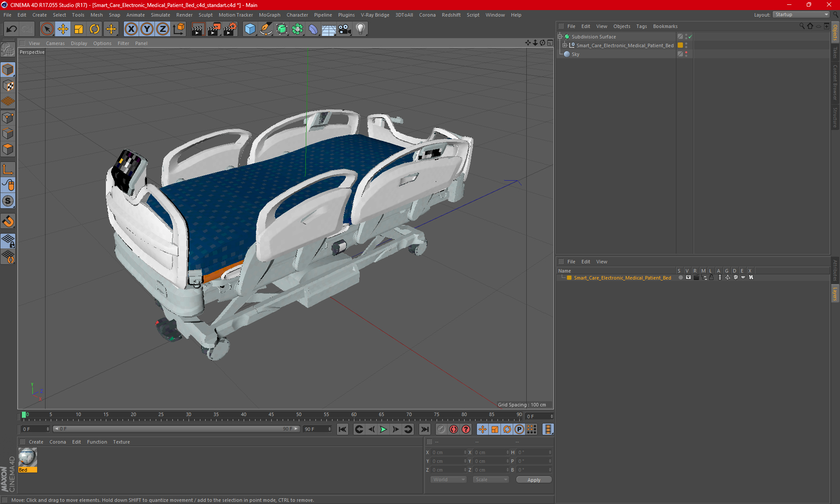The image size is (840, 504).
Task: Switch to Texture mode
Action: pyautogui.click(x=8, y=86)
